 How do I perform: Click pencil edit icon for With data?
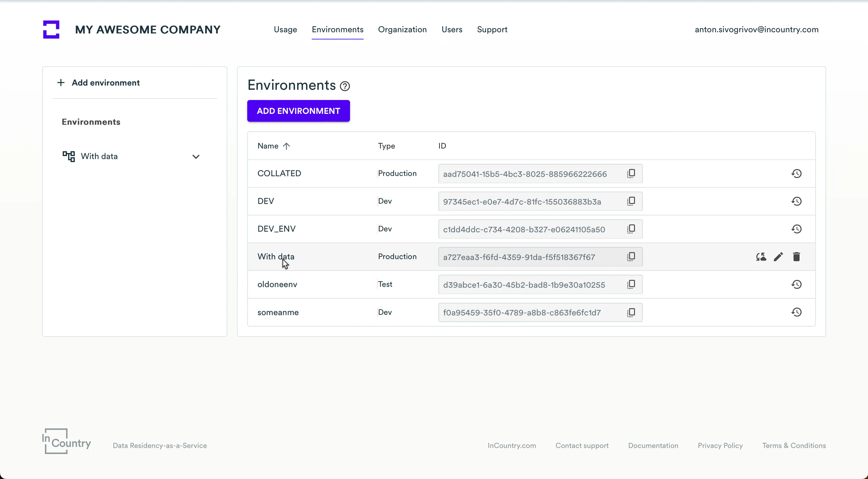click(x=778, y=257)
